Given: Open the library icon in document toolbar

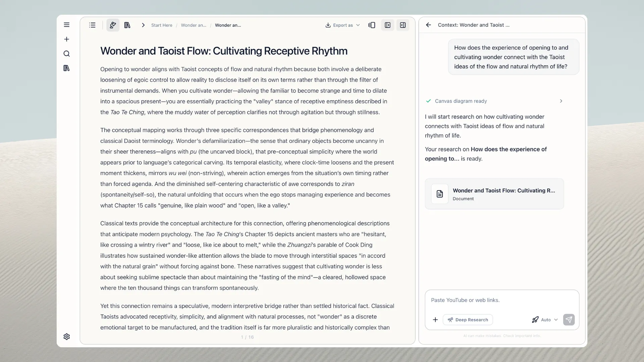Looking at the screenshot, I should (x=127, y=25).
